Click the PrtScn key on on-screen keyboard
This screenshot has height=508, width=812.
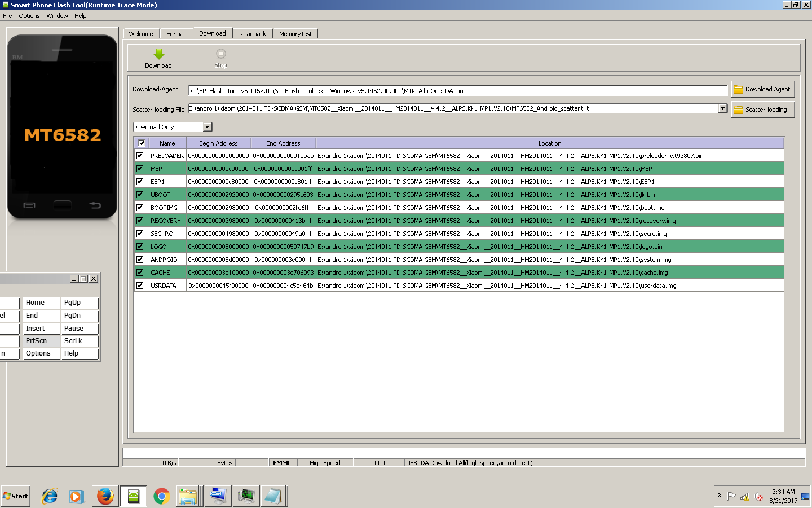41,341
